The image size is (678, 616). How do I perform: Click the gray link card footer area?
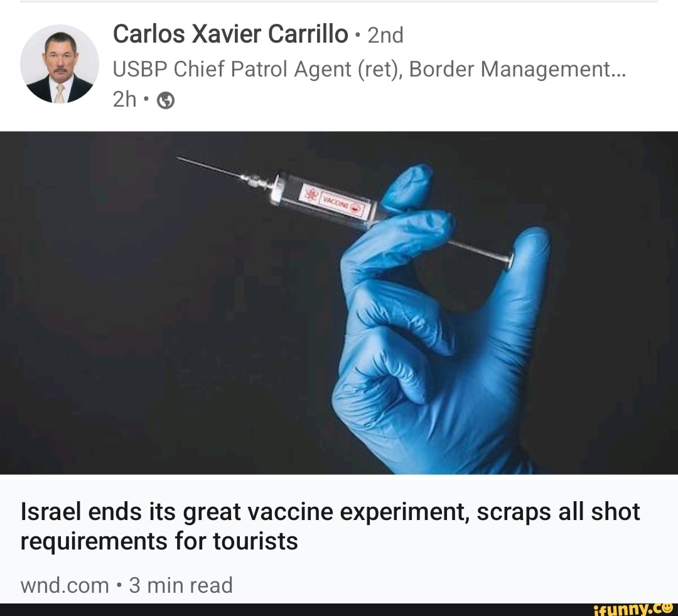coord(339,539)
